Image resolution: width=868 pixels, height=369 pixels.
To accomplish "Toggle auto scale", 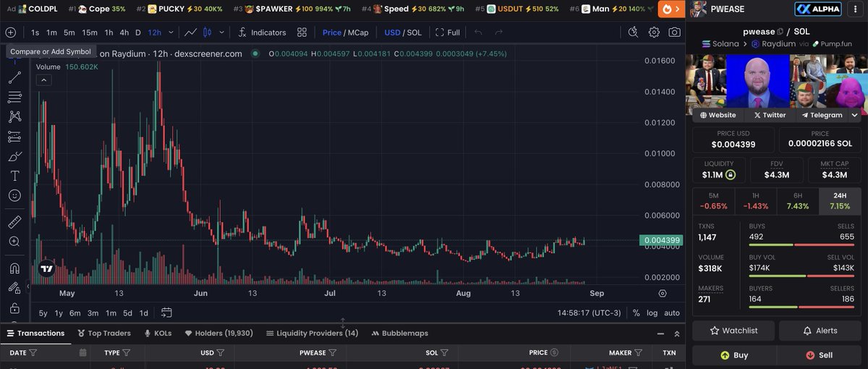I will tap(672, 313).
